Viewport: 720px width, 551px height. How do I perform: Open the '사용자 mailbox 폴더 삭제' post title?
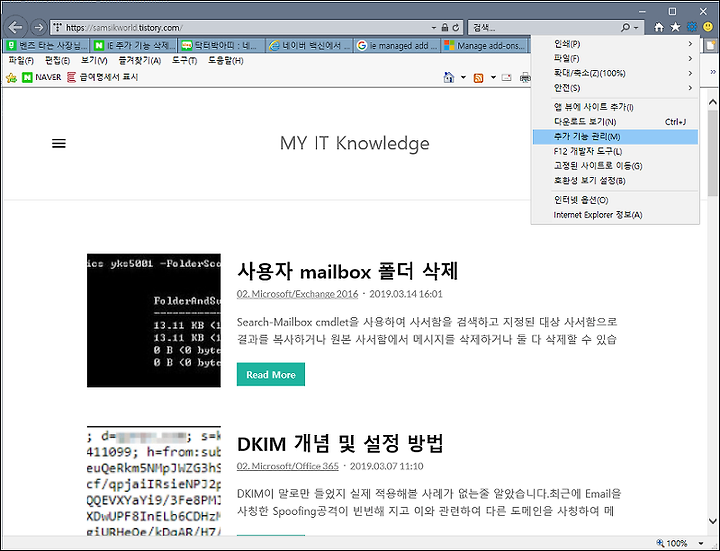(348, 271)
